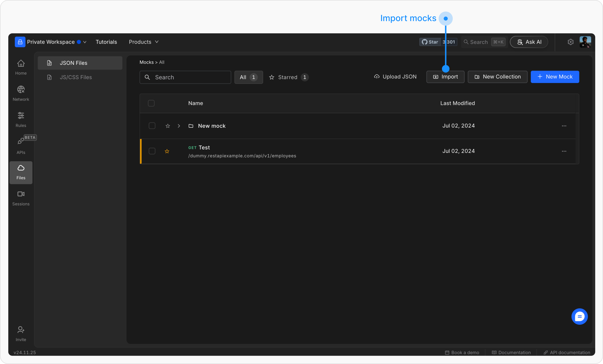This screenshot has width=603, height=364.
Task: Open Sessions from the sidebar
Action: [x=21, y=198]
